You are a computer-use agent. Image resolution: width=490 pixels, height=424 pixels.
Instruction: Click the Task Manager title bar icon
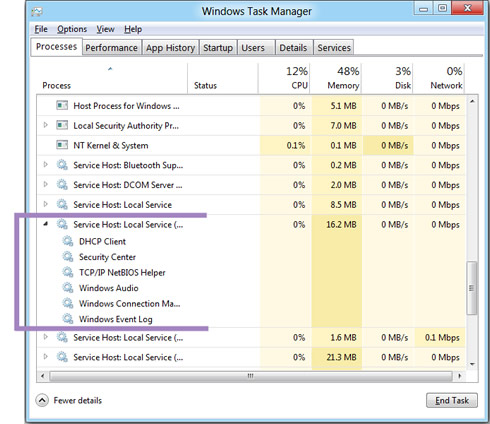coord(37,12)
